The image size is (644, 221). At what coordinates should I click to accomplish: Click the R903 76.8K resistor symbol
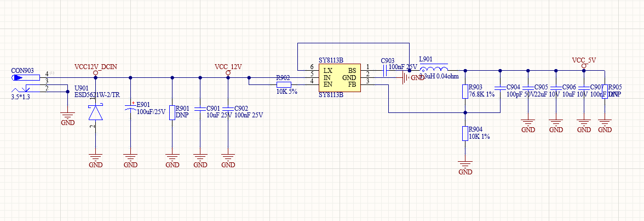click(465, 91)
